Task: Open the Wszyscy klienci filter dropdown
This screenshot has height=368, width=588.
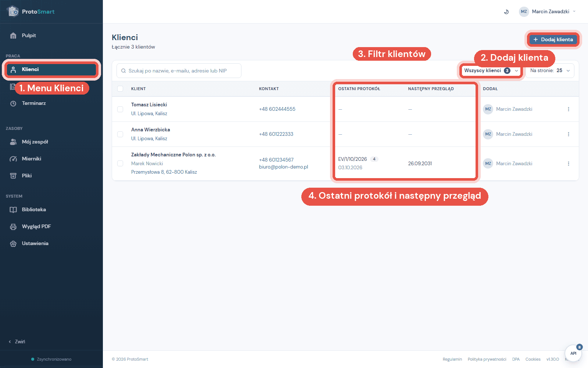Action: coord(491,71)
